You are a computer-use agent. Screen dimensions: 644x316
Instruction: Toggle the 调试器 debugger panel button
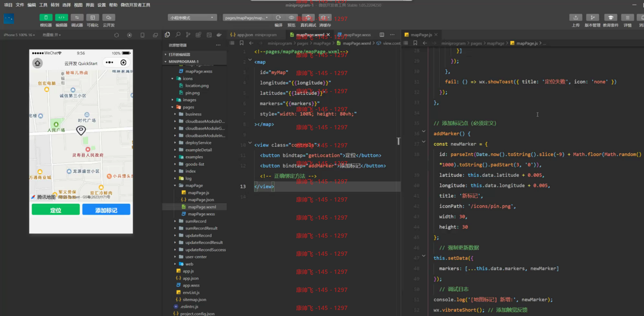[x=77, y=17]
